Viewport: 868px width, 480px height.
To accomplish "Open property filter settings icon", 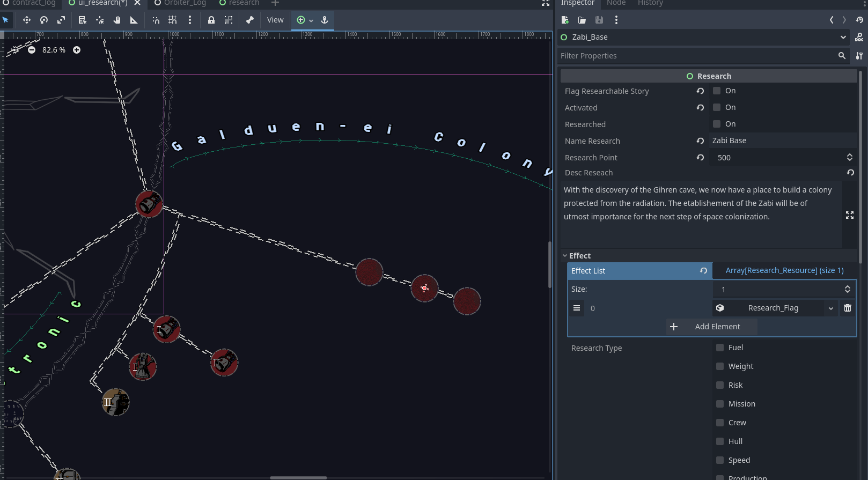I will pos(859,56).
